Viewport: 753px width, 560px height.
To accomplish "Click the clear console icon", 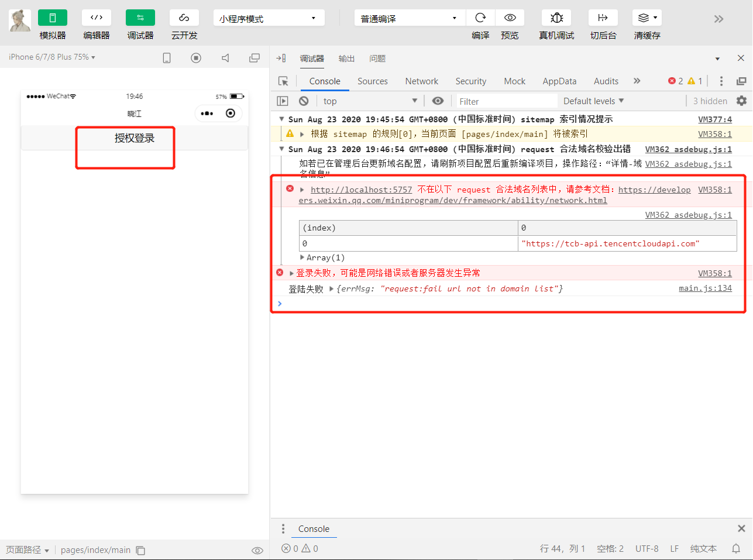I will point(304,101).
